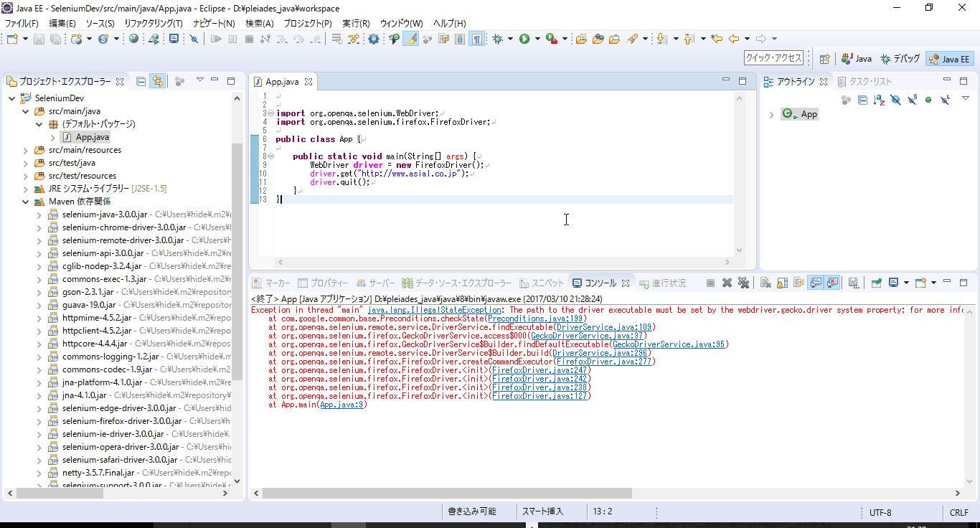Image resolution: width=980 pixels, height=528 pixels.
Task: Open the New wizard icon
Action: (x=11, y=39)
